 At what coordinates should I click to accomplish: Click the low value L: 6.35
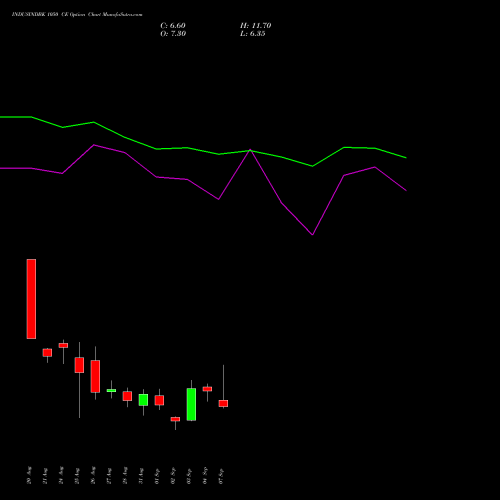(253, 34)
